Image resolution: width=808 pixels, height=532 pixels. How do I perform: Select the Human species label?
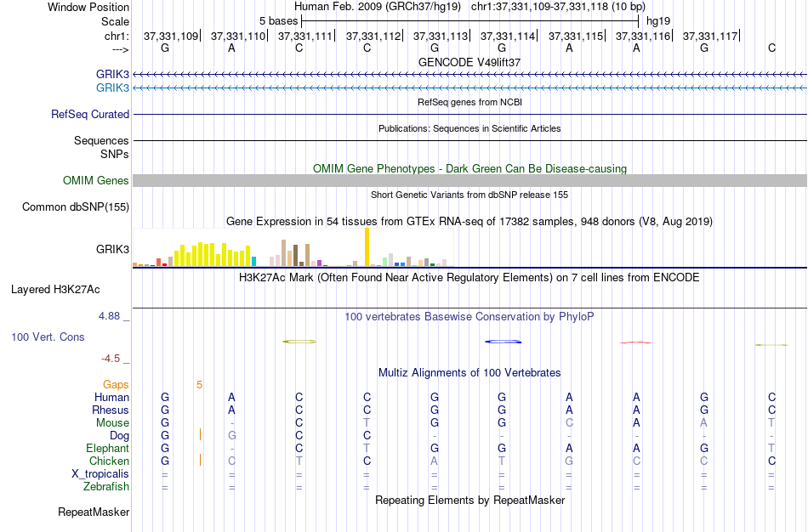pyautogui.click(x=111, y=398)
